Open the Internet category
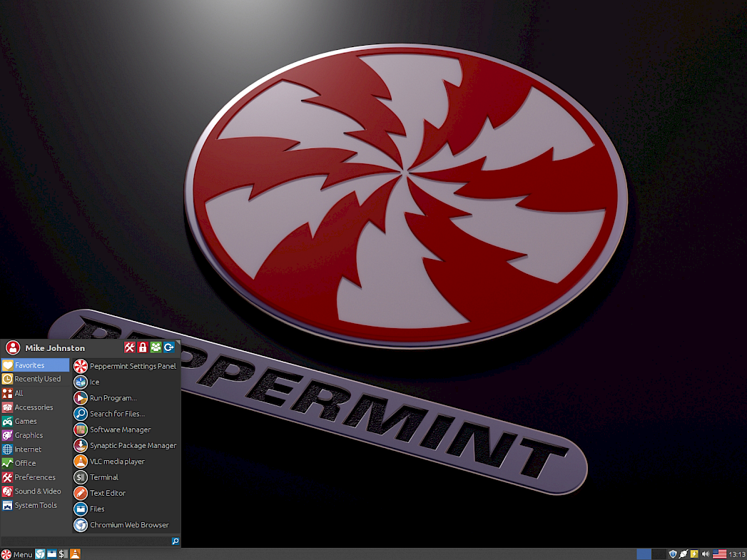Viewport: 747px width, 560px height. click(35, 449)
